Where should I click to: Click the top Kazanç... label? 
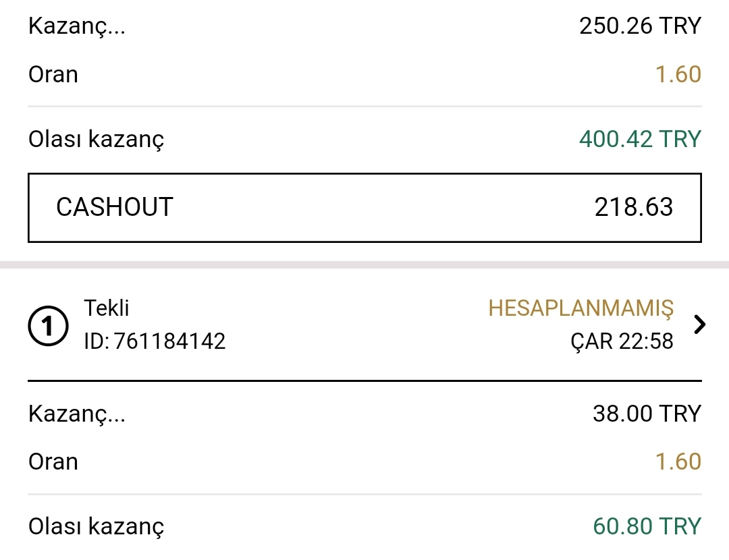click(77, 26)
